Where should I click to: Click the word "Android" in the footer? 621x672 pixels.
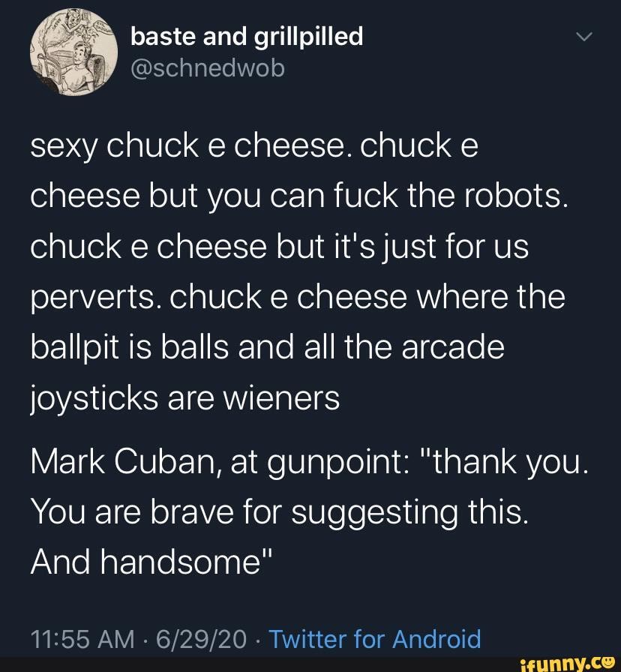click(437, 639)
